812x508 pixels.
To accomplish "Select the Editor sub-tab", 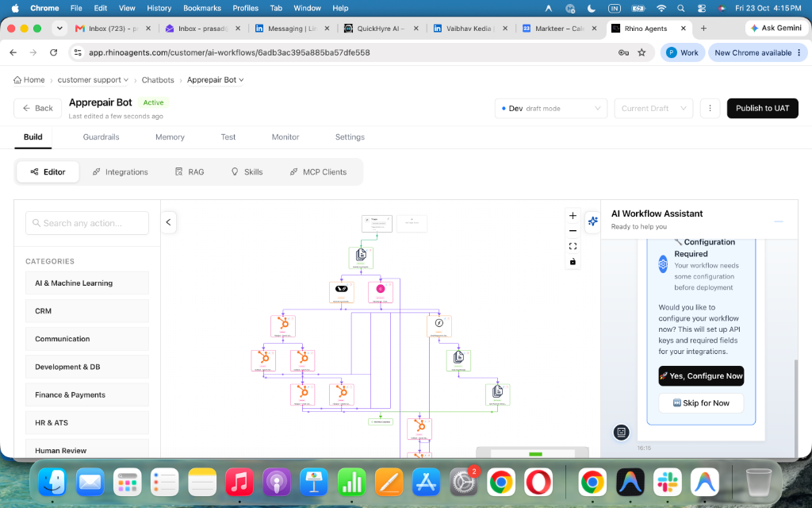I will tap(48, 172).
